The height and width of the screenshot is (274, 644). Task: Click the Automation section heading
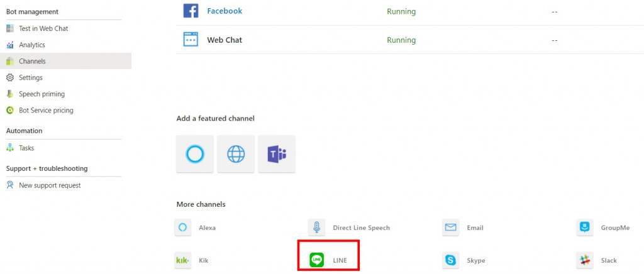pos(25,131)
